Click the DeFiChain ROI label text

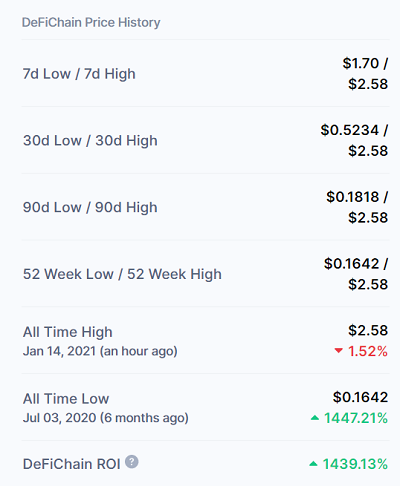[x=71, y=464]
